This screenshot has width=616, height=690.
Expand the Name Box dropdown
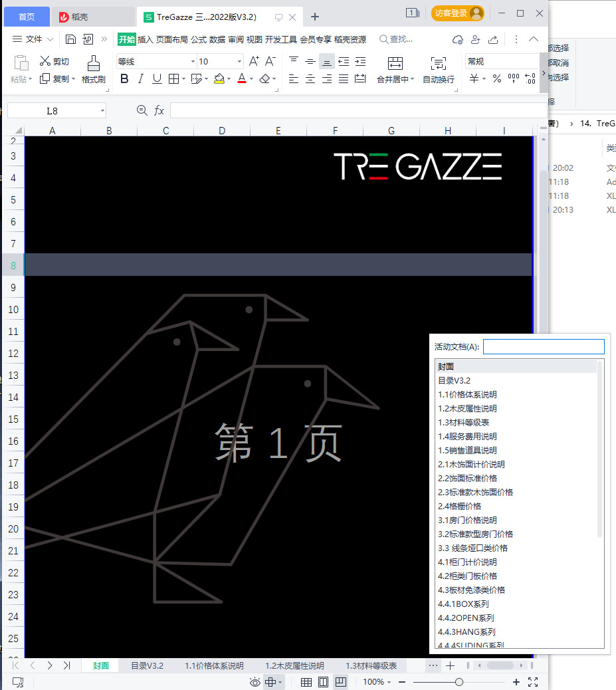click(102, 110)
